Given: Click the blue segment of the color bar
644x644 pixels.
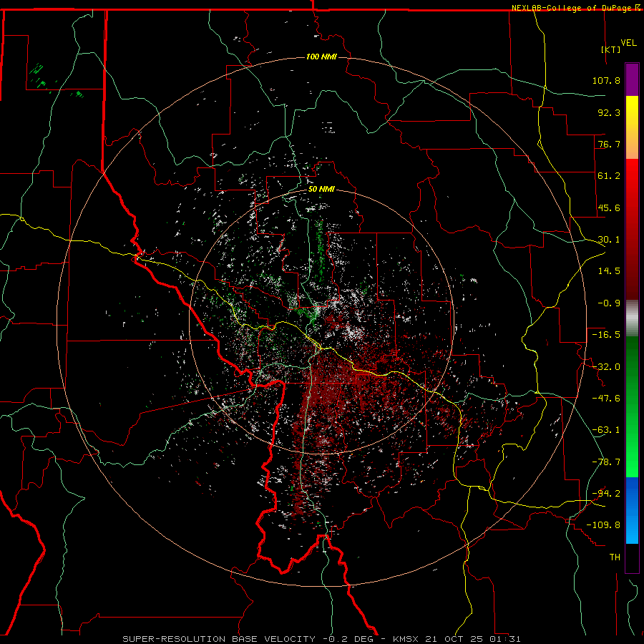Looking at the screenshot, I should click(632, 510).
